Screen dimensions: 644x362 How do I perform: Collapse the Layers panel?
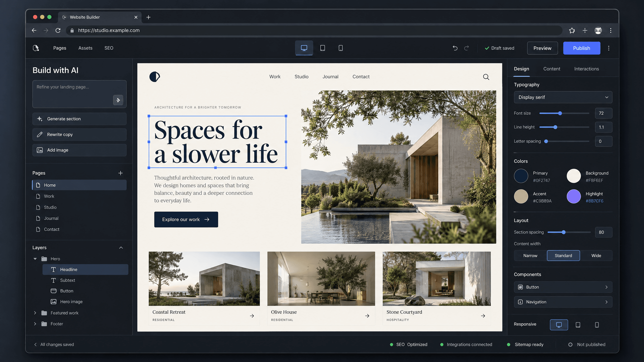[x=121, y=248]
